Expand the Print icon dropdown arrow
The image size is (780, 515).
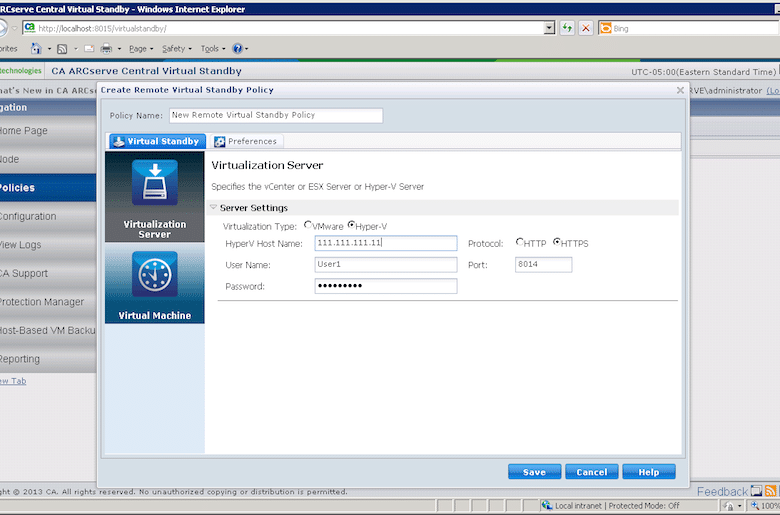click(119, 49)
